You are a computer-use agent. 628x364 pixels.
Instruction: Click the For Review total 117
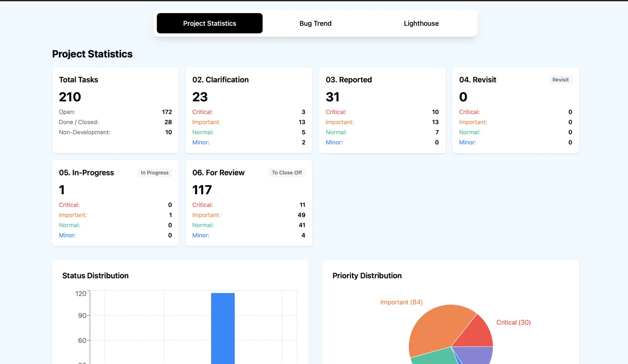pos(202,190)
